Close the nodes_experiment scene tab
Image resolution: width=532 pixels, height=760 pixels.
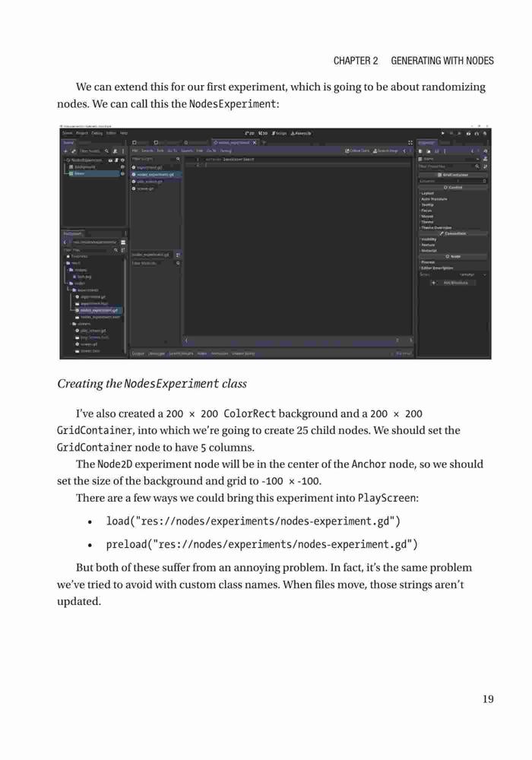[x=255, y=143]
